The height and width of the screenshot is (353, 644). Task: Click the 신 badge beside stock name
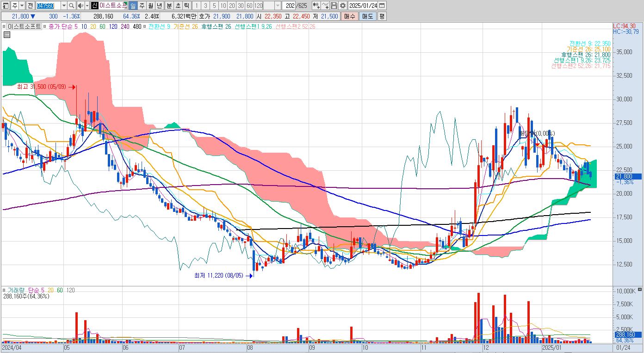coord(94,6)
